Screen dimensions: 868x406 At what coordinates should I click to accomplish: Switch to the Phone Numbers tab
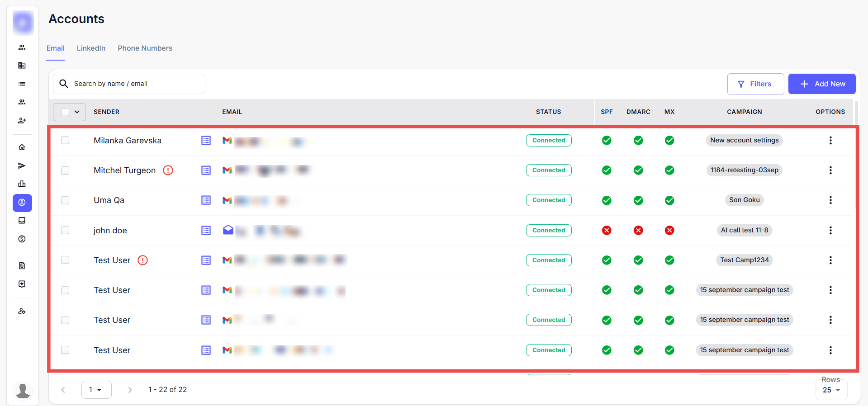(x=145, y=48)
